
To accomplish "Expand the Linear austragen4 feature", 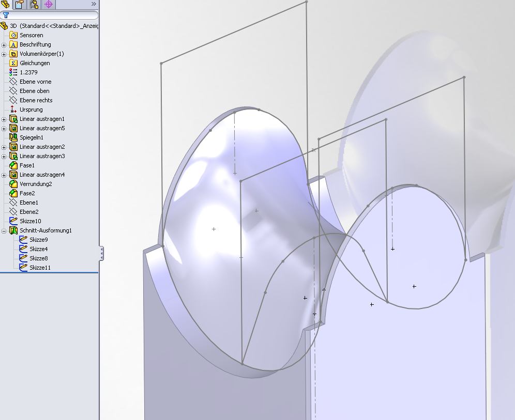I will point(4,175).
